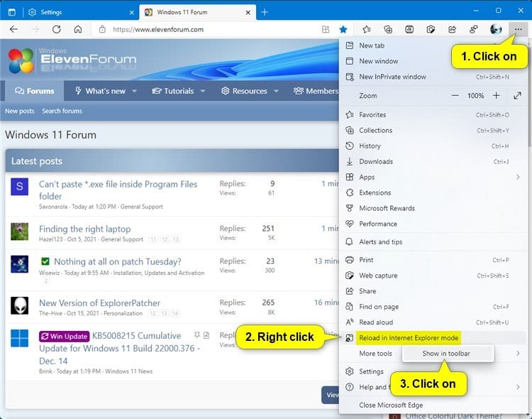Click the browser Back arrow
This screenshot has height=419, width=532.
(13, 30)
